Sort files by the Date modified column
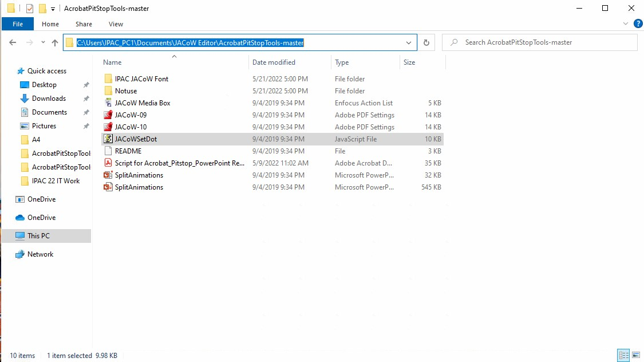The image size is (644, 362). [x=274, y=62]
